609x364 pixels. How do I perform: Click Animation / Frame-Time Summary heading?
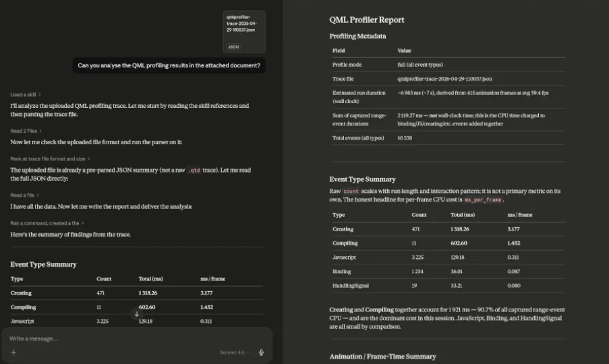(x=382, y=357)
